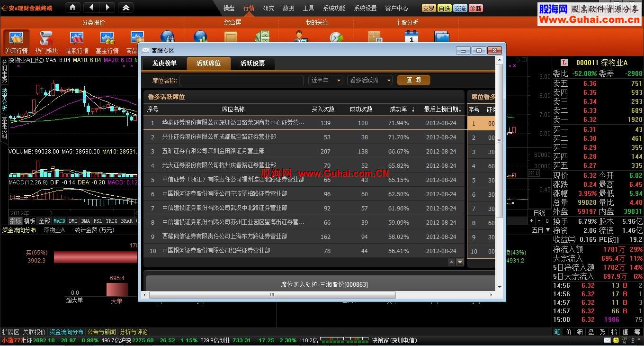Open 热门板块 toolbar icon

pos(46,42)
